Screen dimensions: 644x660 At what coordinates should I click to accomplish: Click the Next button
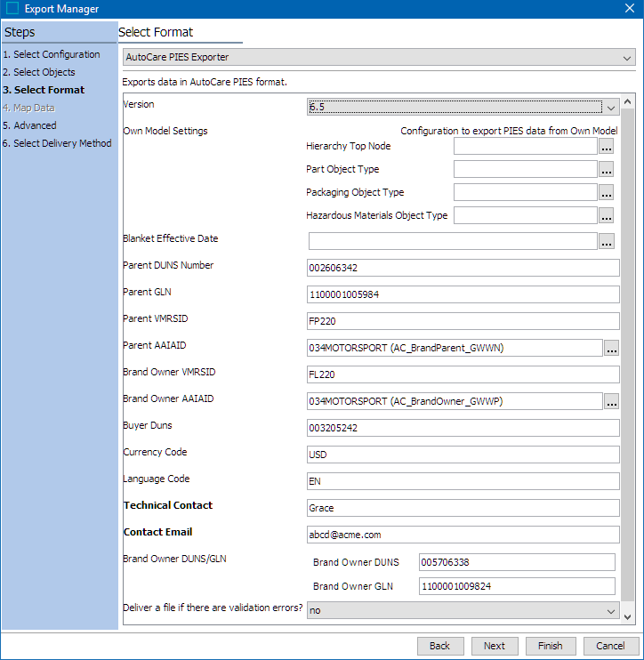click(x=495, y=646)
